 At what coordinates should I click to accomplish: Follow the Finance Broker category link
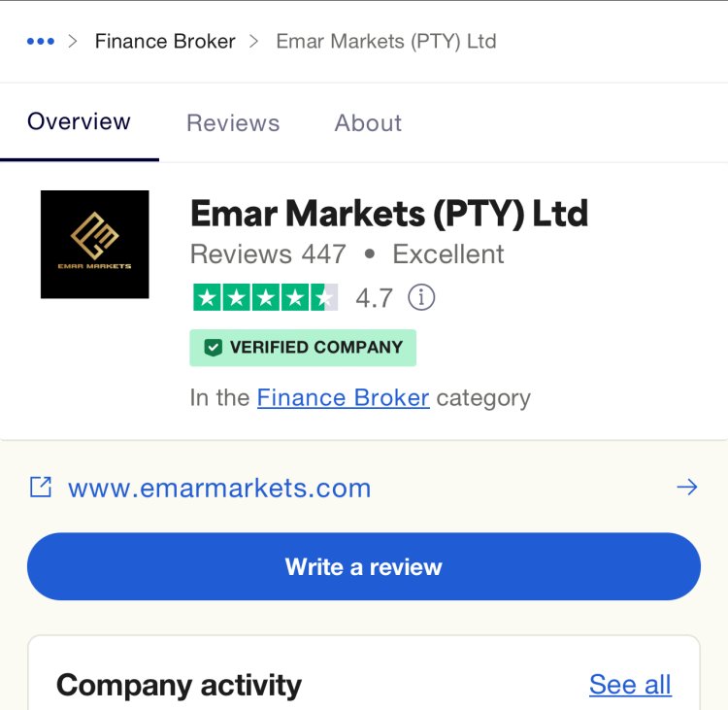[343, 398]
